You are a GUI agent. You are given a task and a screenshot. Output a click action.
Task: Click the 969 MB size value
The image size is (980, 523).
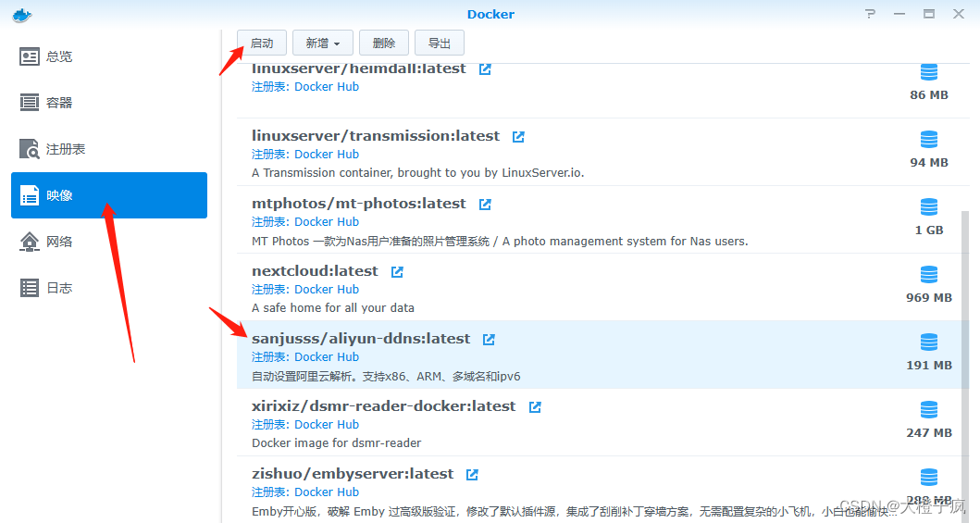[929, 298]
